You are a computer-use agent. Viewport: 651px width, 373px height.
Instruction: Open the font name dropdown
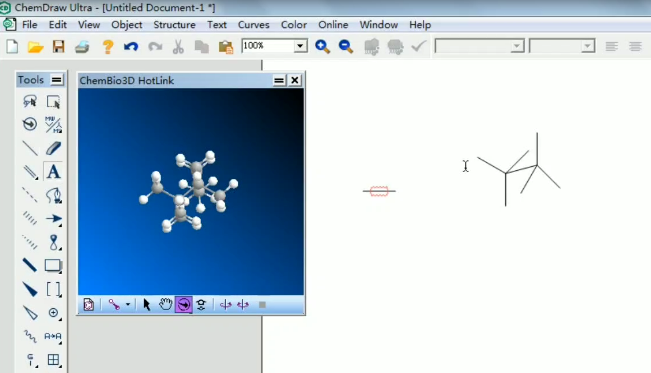pos(517,46)
